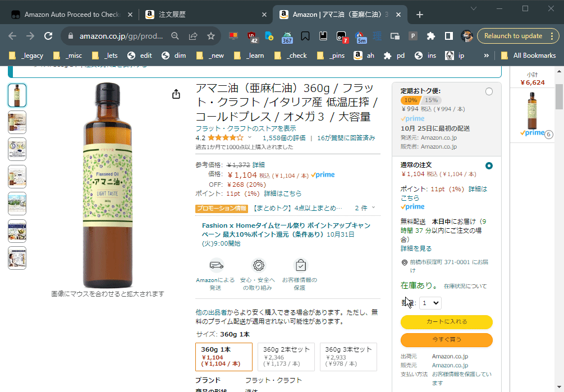The height and width of the screenshot is (392, 564).
Task: Share the product via share icon
Action: (176, 94)
